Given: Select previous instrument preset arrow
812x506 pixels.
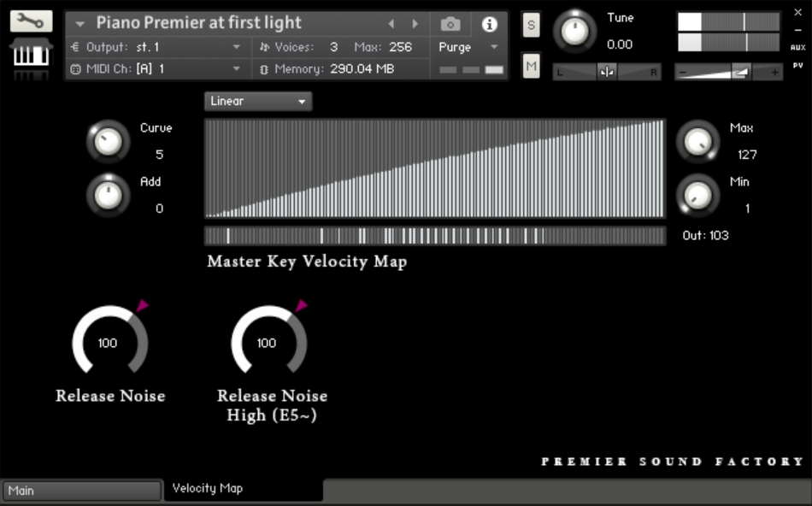Looking at the screenshot, I should [x=391, y=24].
